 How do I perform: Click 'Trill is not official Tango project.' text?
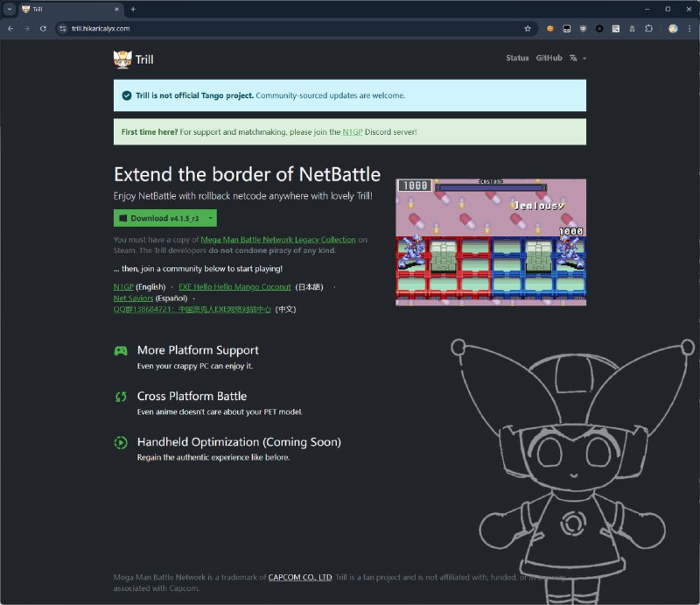[194, 95]
